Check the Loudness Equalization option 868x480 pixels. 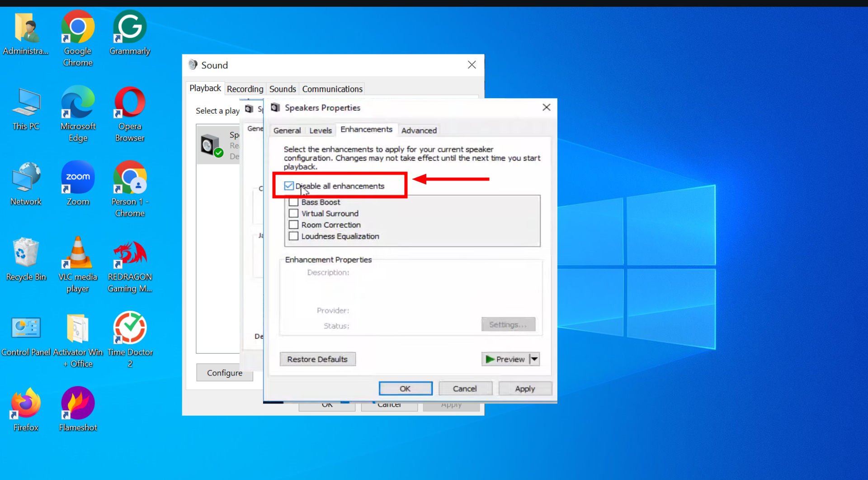click(x=293, y=236)
